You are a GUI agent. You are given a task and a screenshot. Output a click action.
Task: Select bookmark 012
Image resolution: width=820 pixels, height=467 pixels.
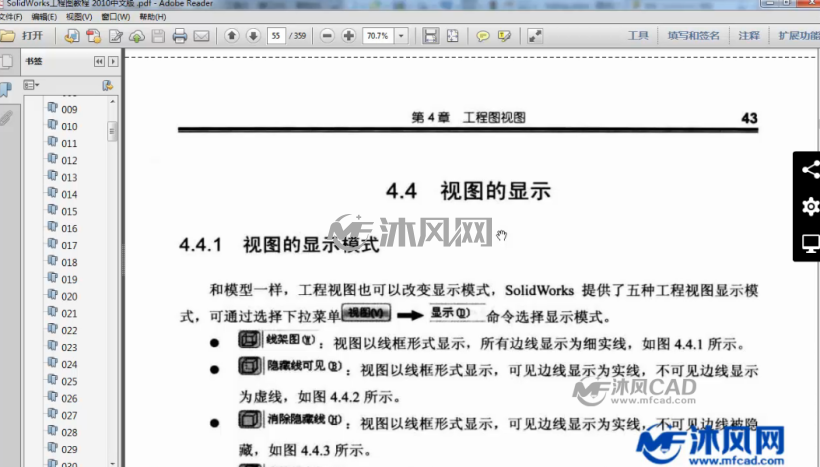point(69,160)
